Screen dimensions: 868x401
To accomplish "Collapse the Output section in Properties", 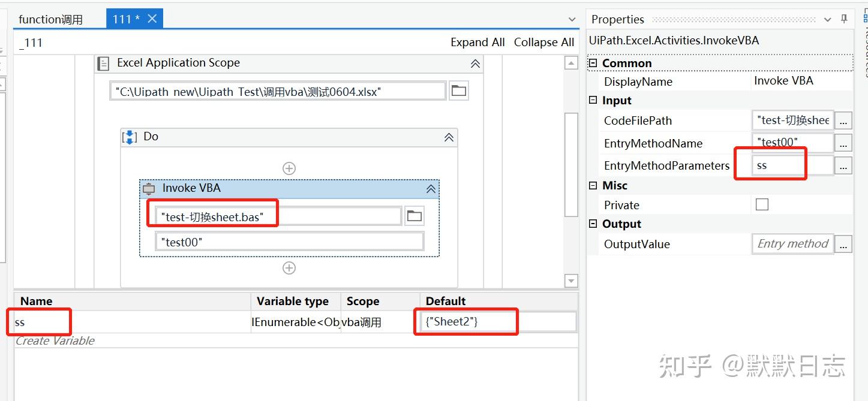I will click(x=592, y=224).
